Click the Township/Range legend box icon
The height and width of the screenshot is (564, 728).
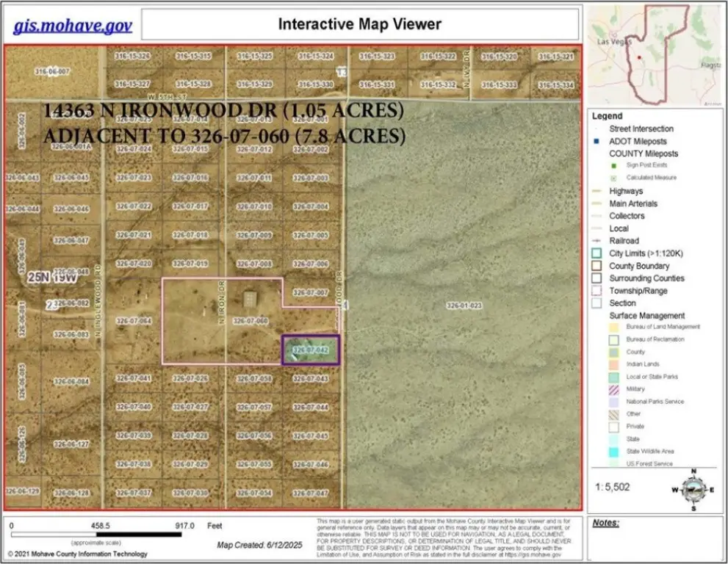pos(597,291)
